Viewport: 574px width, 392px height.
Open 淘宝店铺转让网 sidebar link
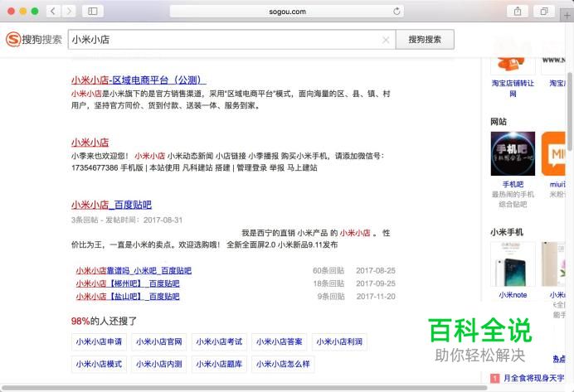[513, 89]
